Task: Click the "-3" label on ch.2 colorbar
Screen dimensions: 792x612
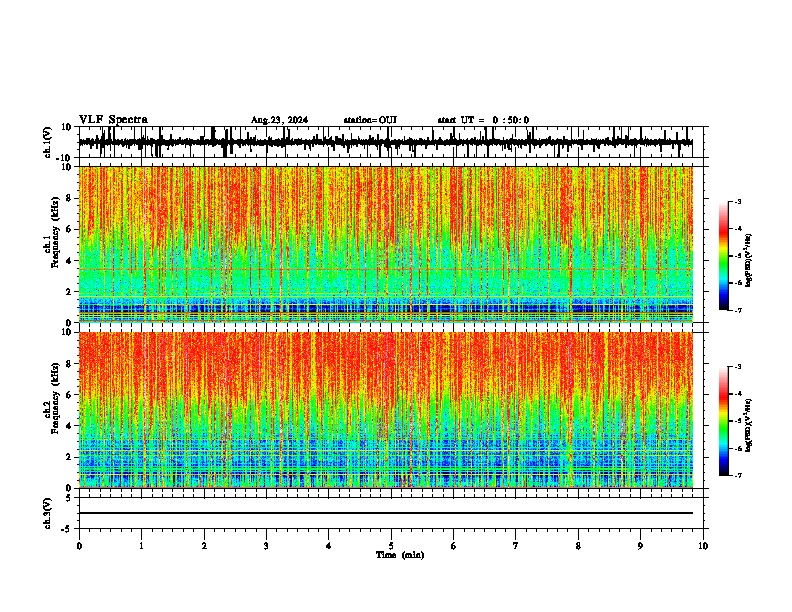Action: tap(737, 367)
